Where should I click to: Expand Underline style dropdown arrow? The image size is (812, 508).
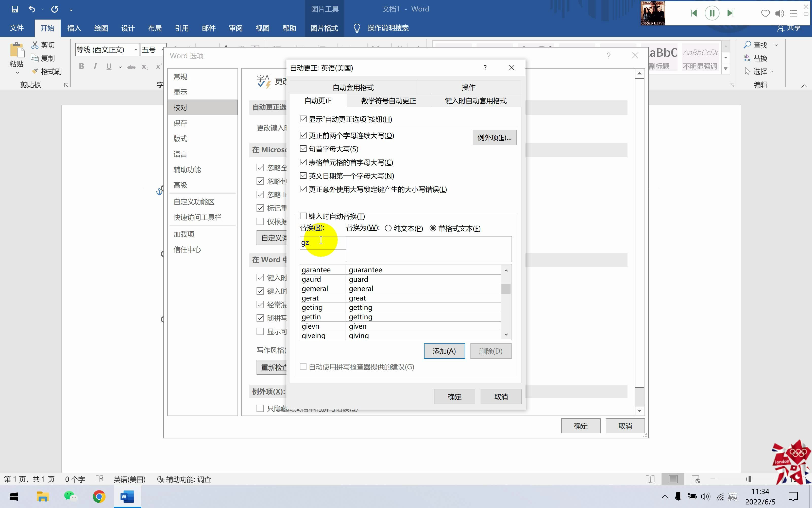pos(120,67)
